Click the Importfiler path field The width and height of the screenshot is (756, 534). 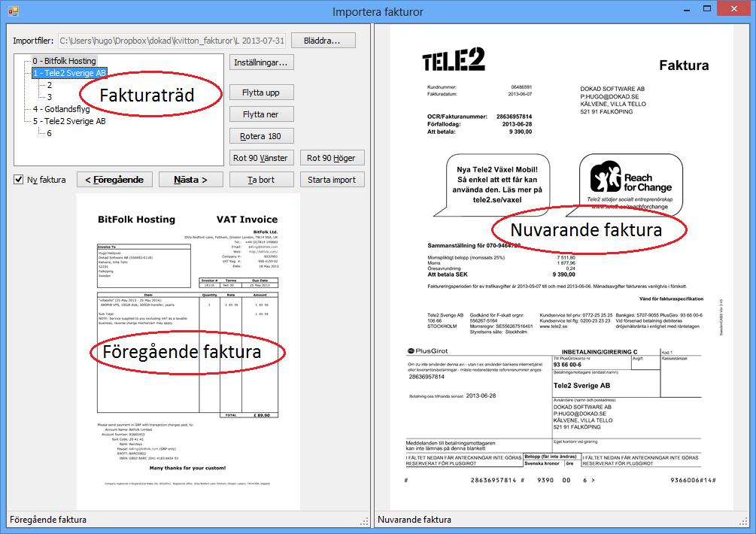[172, 41]
